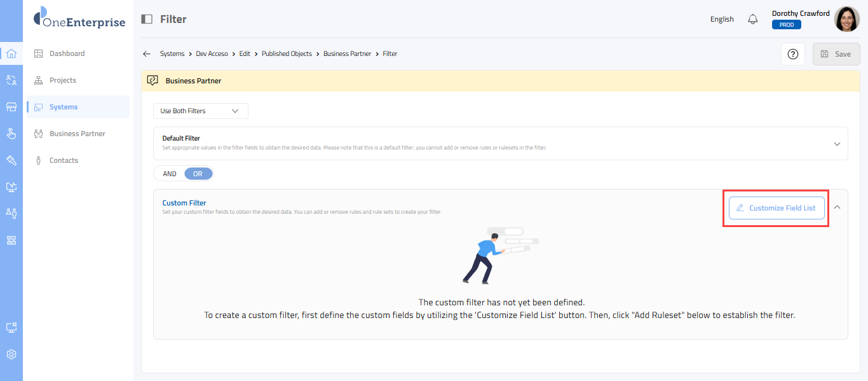The height and width of the screenshot is (381, 868).
Task: Click the Save button
Action: click(836, 54)
